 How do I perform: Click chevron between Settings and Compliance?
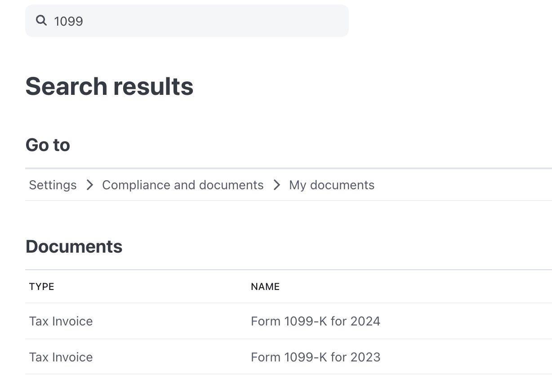coord(90,185)
